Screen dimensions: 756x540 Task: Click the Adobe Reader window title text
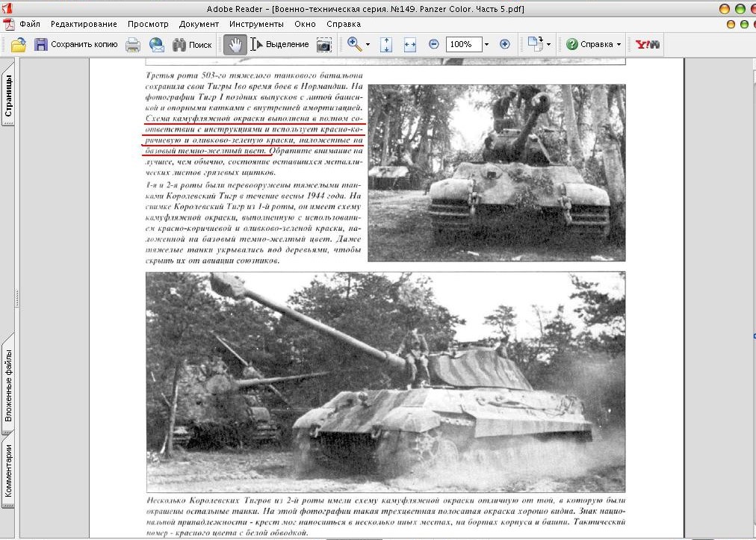pos(365,9)
